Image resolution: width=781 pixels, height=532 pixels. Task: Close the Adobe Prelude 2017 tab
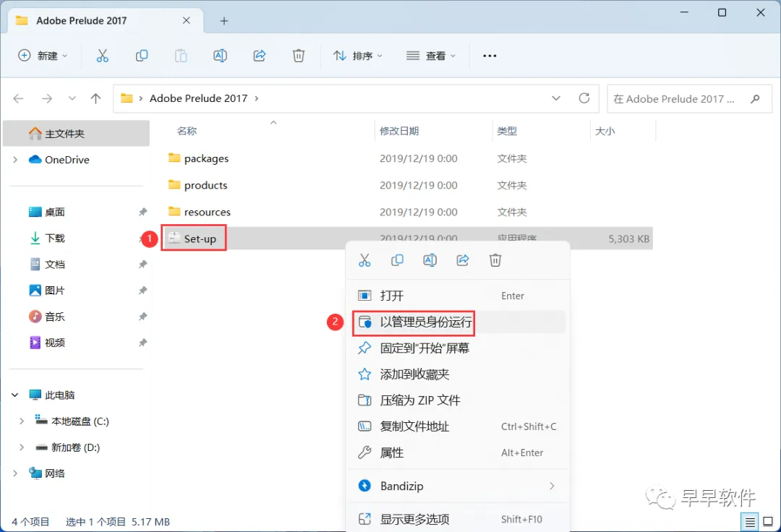187,20
